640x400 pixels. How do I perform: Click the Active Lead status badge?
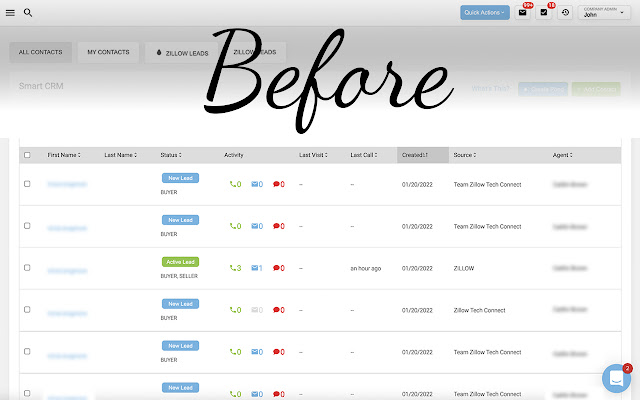pos(180,262)
